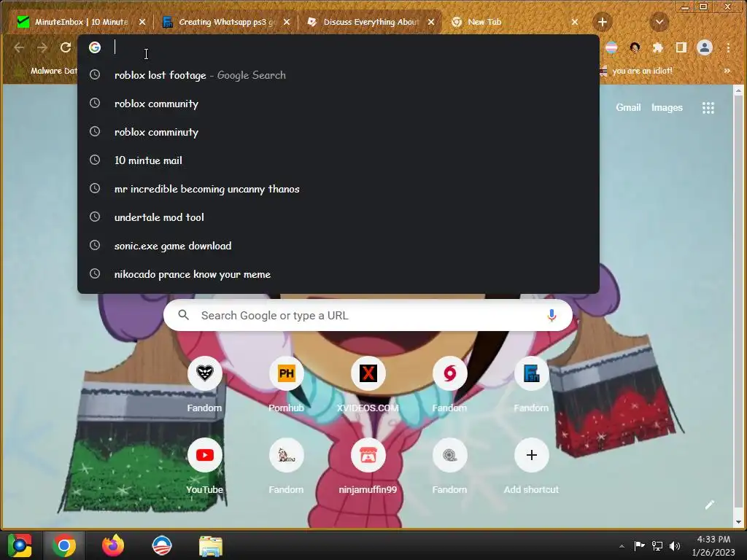Screen dimensions: 747x560
Task: Open the round blue-and-red logo in the taskbar
Action: (161, 545)
